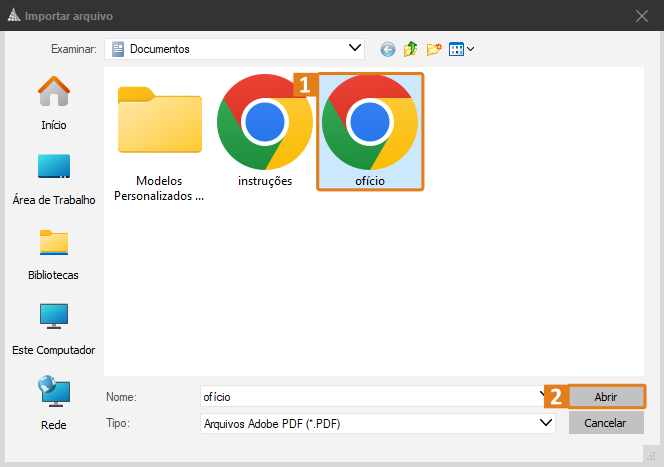
Task: Open Rede in the sidebar
Action: pos(54,403)
